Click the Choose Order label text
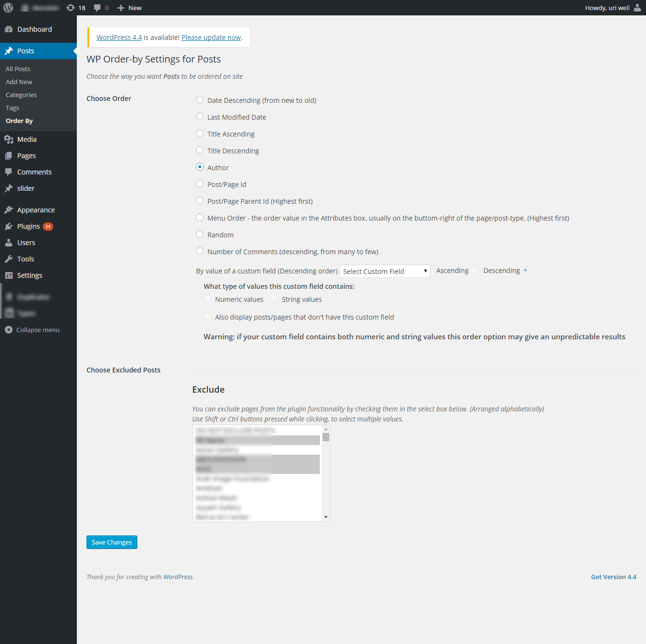The height and width of the screenshot is (644, 646). (x=109, y=99)
